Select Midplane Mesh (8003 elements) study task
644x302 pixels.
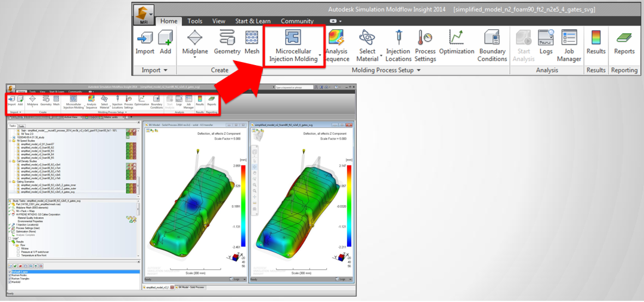32,208
